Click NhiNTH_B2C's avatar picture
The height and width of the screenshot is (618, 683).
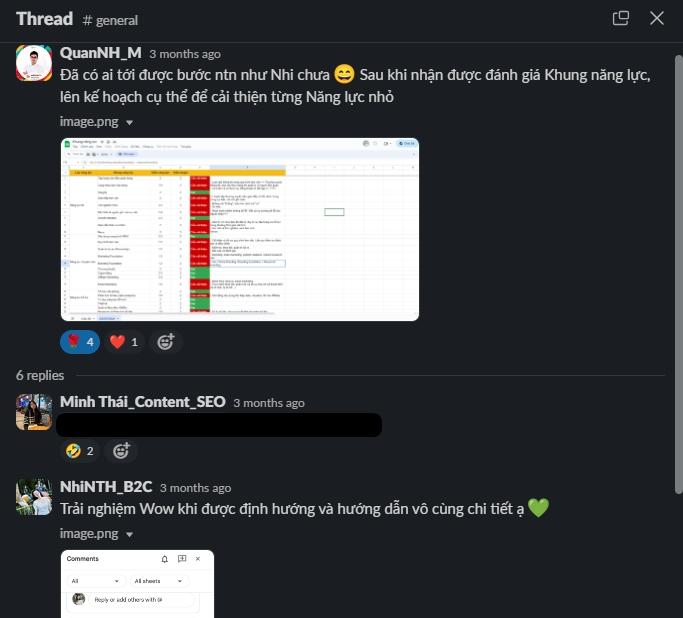point(34,497)
